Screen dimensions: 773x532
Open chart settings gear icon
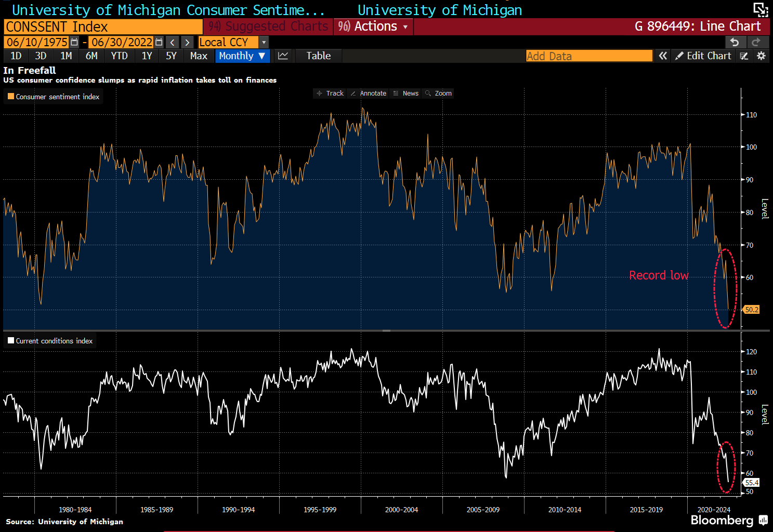[x=762, y=56]
